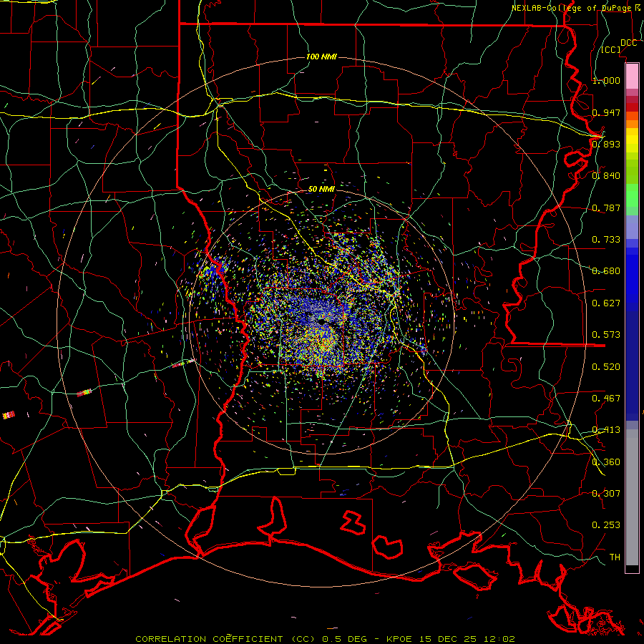Select the 0.787 scale label

[606, 208]
